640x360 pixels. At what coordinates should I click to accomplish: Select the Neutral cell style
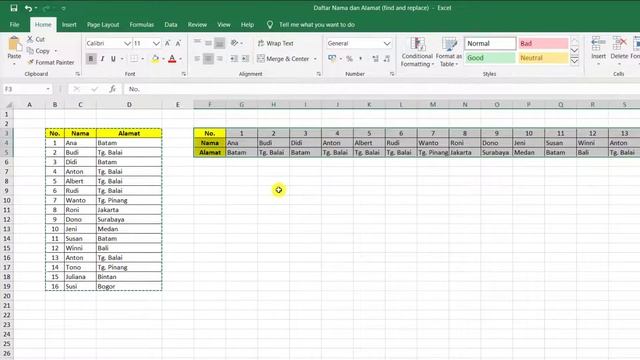pyautogui.click(x=543, y=58)
